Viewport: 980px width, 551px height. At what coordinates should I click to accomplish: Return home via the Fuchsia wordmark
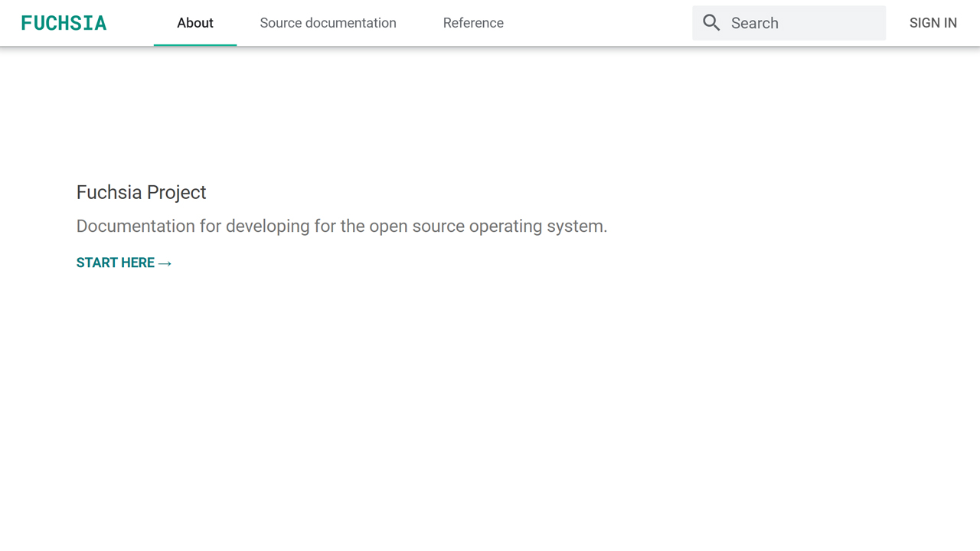[64, 23]
